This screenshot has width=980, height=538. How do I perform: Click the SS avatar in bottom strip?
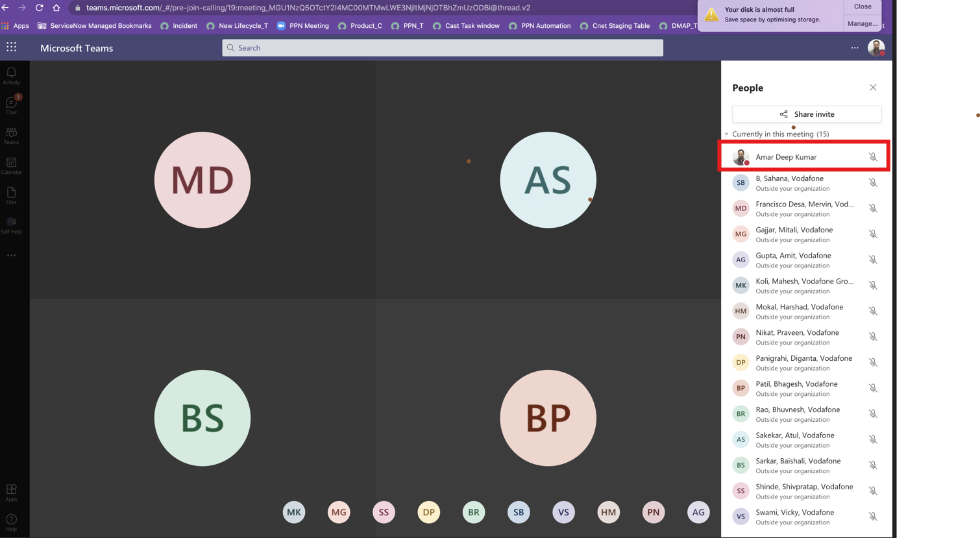point(384,512)
